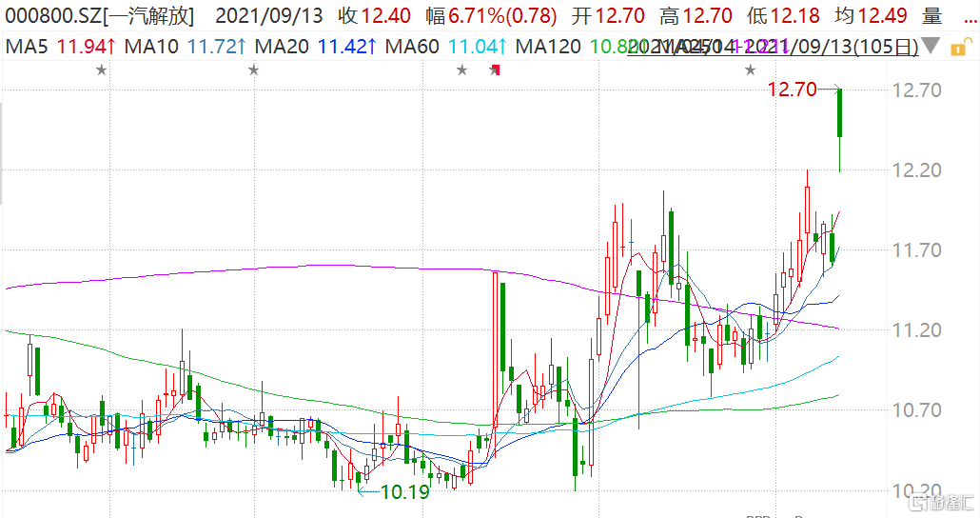Image resolution: width=980 pixels, height=518 pixels.
Task: Click the red flag event marker
Action: point(497,70)
